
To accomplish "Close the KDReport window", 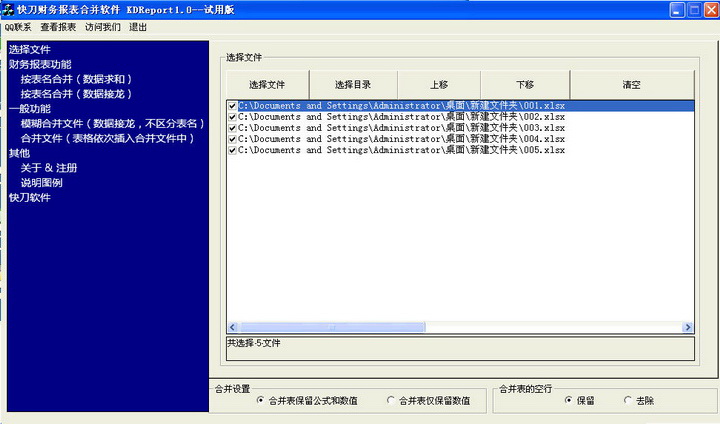I will click(711, 10).
